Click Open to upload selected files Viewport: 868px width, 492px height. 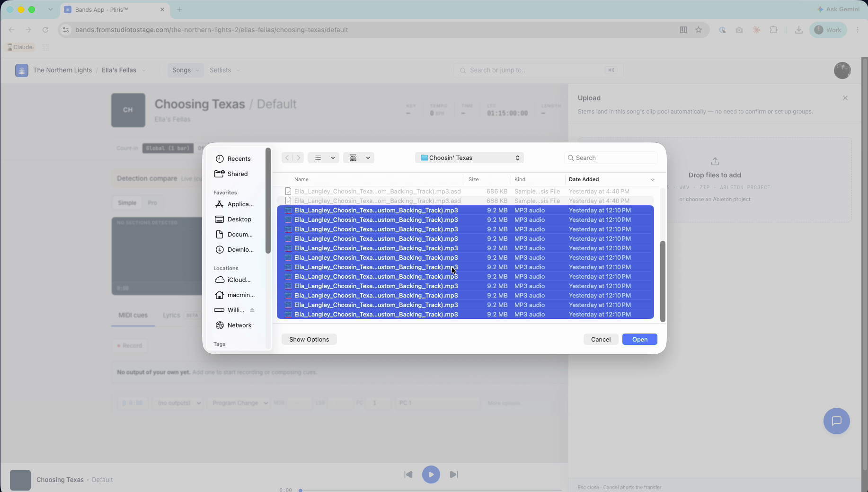639,339
